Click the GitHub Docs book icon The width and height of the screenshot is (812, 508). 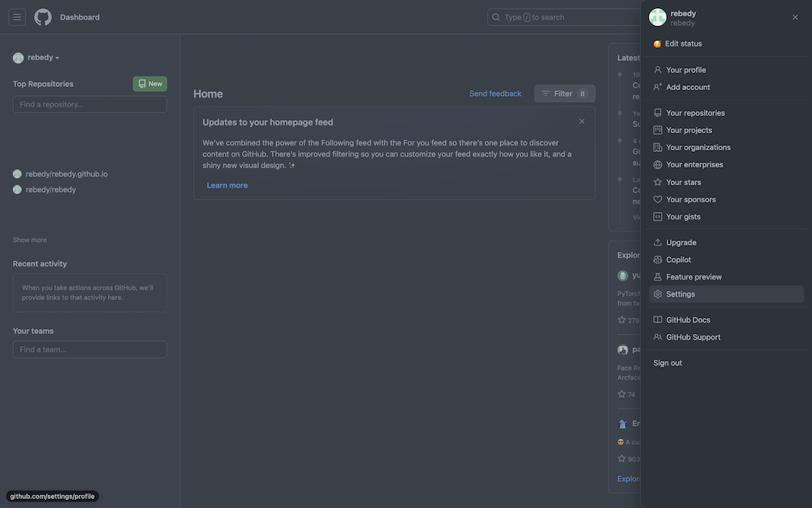(658, 319)
